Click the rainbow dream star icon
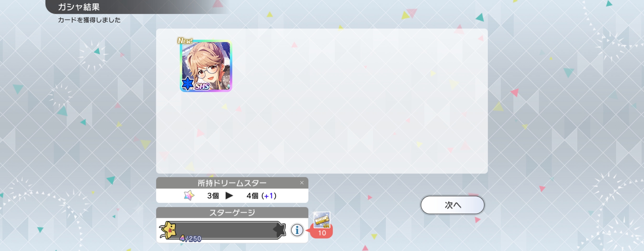The height and width of the screenshot is (251, 644). point(189,195)
